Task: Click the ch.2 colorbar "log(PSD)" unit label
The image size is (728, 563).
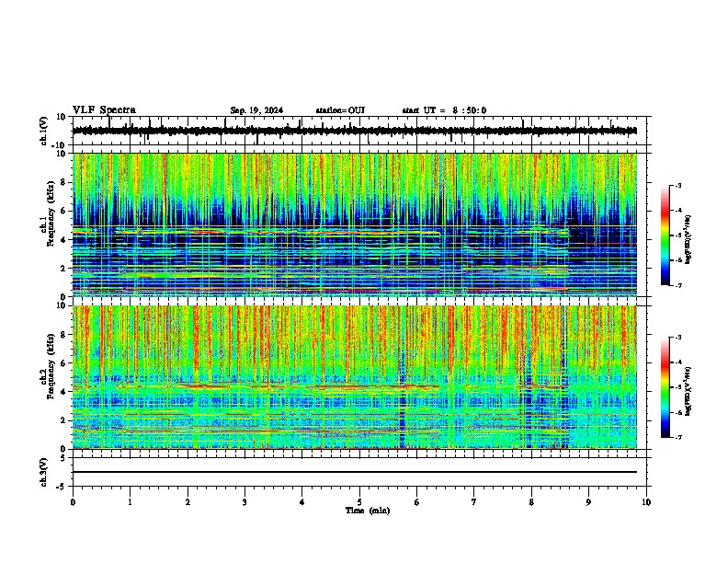Action: tap(688, 391)
